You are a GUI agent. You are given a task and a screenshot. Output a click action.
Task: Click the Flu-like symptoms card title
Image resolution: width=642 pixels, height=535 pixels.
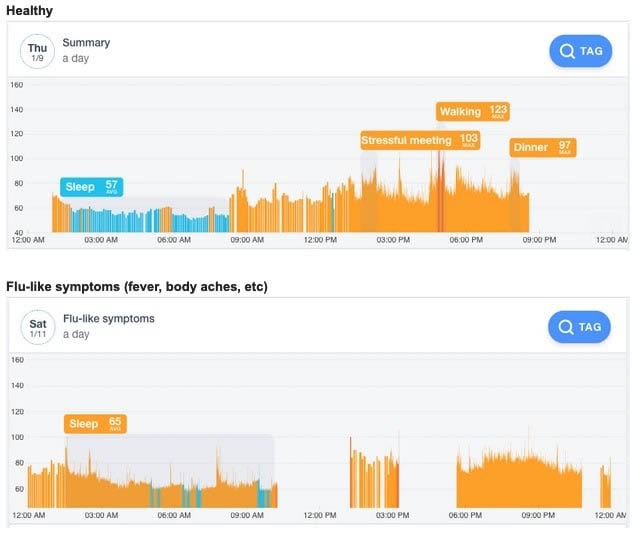point(108,319)
